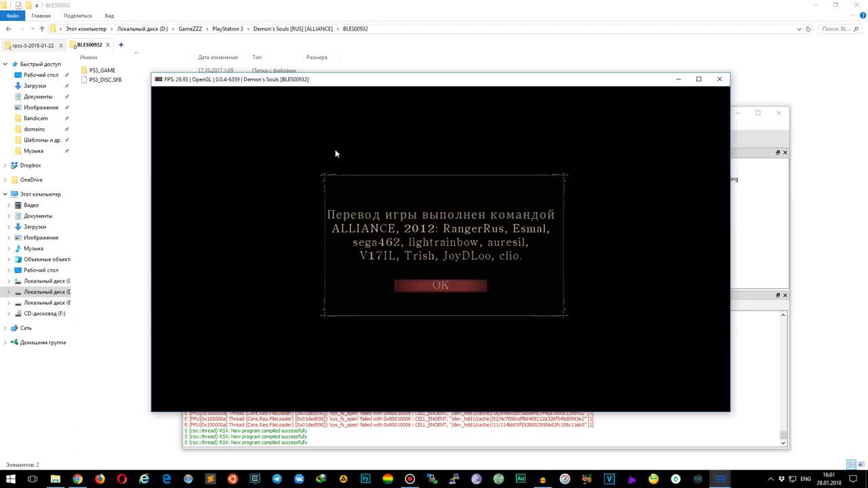868x488 pixels.
Task: Open the Вид ribbon tab
Action: click(109, 16)
